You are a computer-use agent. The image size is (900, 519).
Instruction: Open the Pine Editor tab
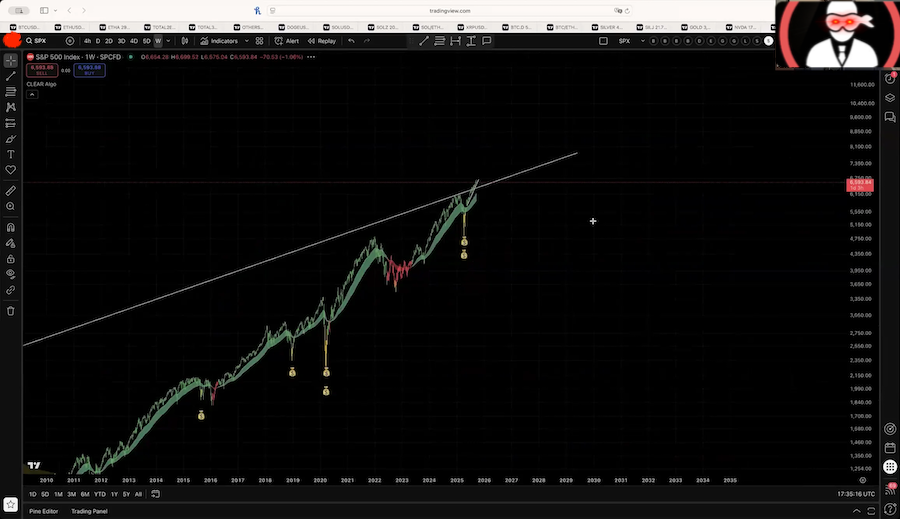43,511
